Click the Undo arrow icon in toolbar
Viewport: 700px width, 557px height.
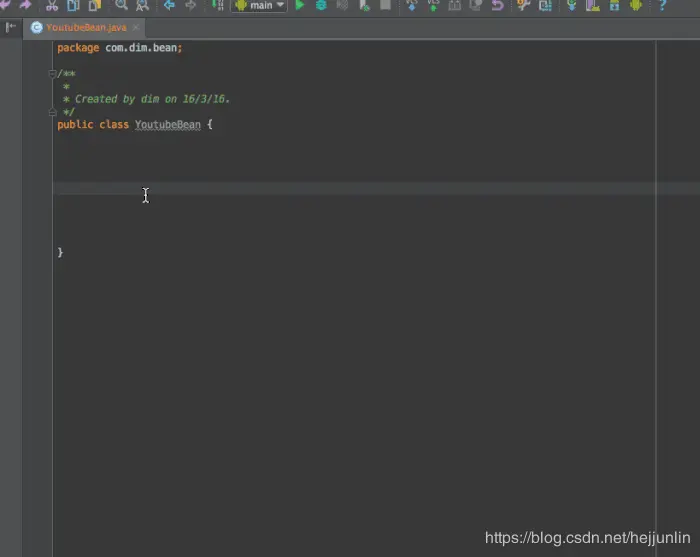(5, 5)
